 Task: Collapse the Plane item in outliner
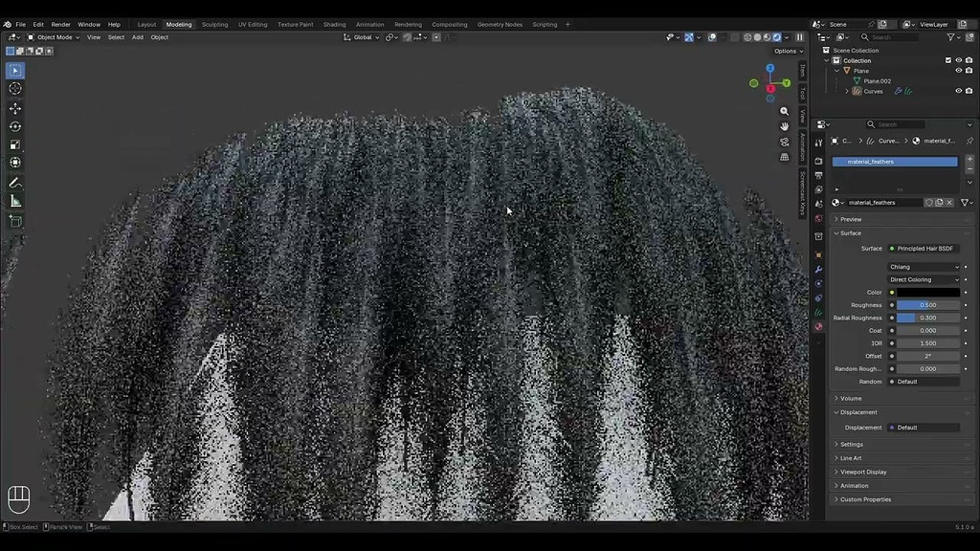coord(836,71)
